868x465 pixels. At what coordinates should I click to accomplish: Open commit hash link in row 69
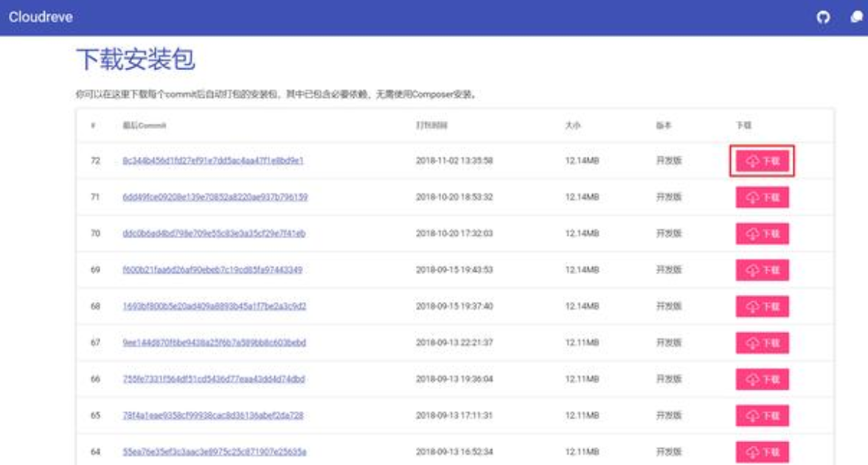pyautogui.click(x=212, y=270)
